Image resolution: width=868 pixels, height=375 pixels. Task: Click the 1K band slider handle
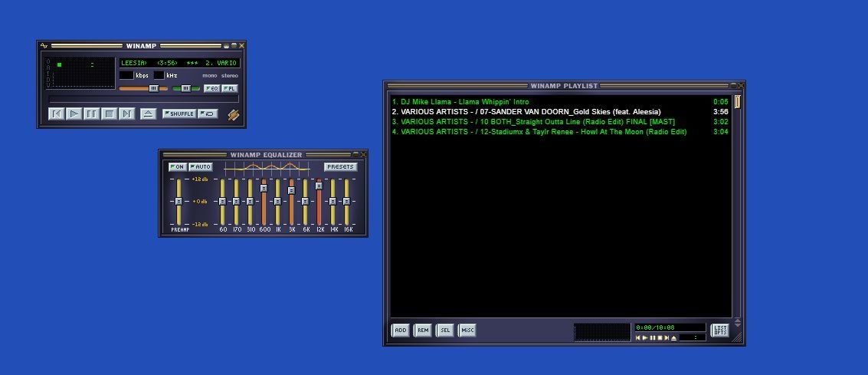click(278, 202)
